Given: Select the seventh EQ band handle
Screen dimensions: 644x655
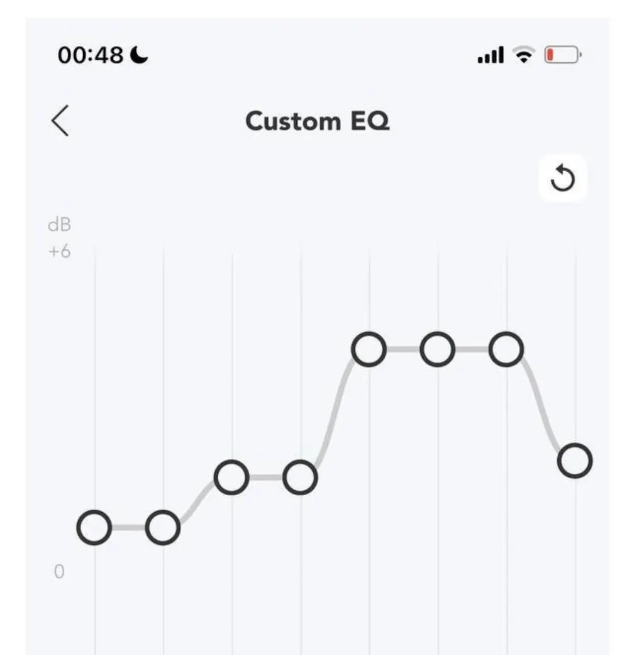Looking at the screenshot, I should tap(506, 349).
